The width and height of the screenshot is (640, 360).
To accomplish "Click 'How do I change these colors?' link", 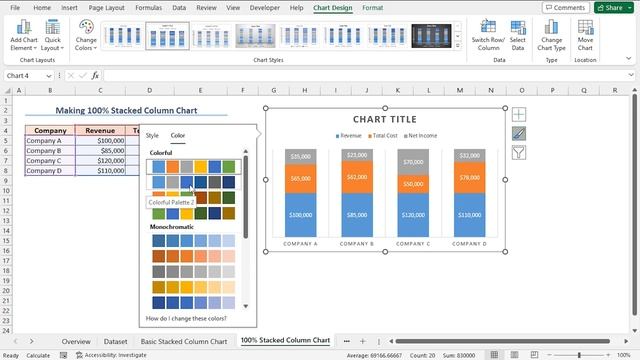I will (186, 318).
